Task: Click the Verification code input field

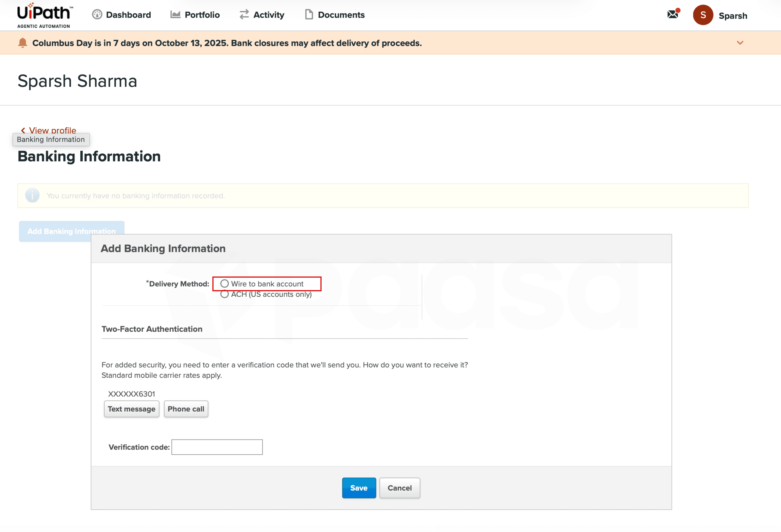Action: tap(217, 447)
